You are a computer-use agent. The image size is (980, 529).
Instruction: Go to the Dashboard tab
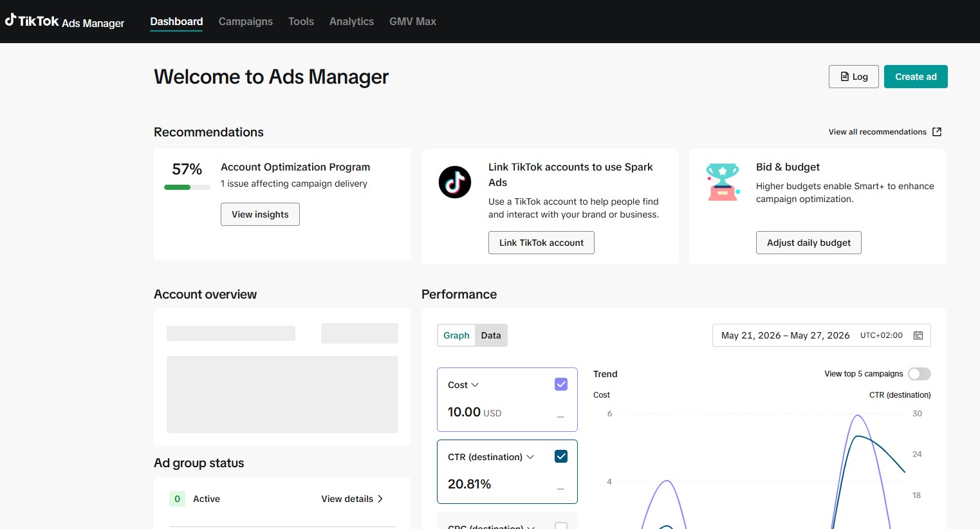pos(176,21)
